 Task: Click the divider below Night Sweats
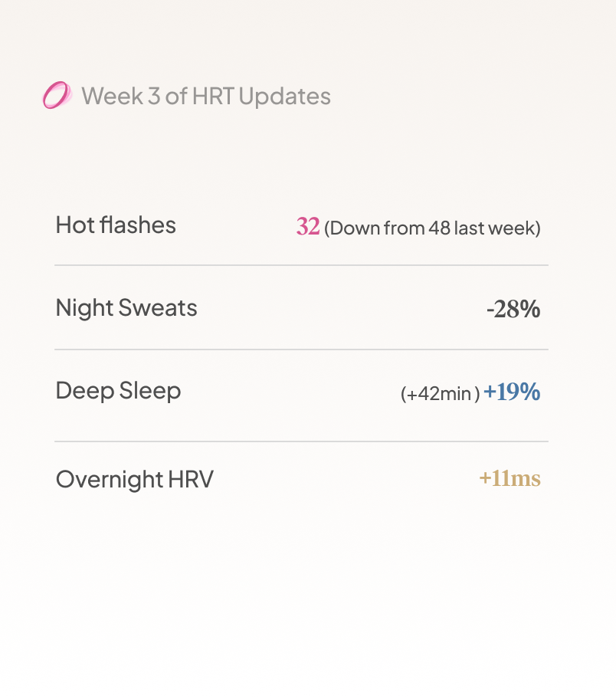301,349
